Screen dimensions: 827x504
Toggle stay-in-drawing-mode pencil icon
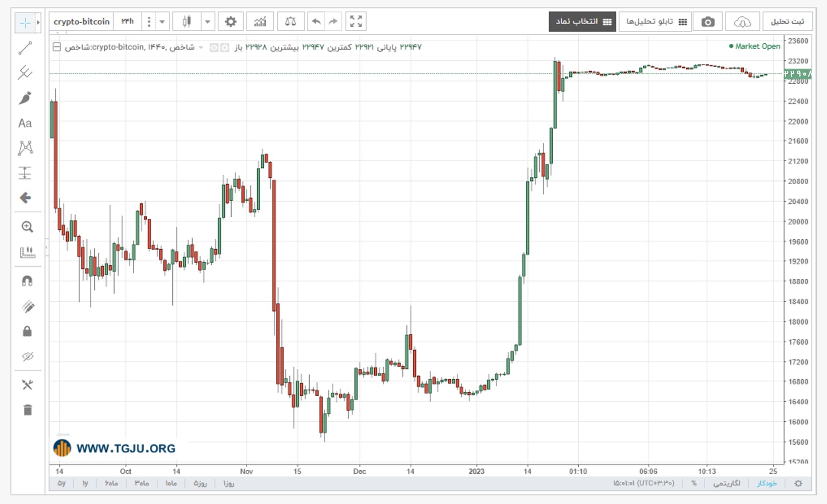click(27, 306)
